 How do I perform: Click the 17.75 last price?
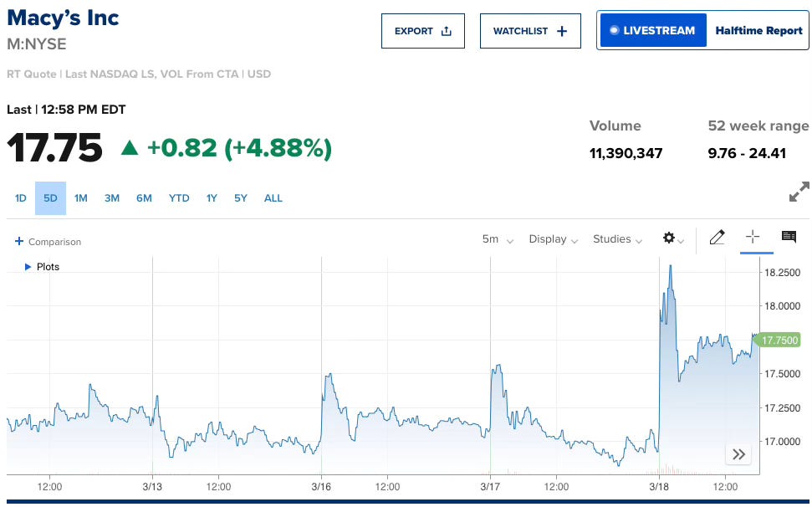click(x=54, y=148)
